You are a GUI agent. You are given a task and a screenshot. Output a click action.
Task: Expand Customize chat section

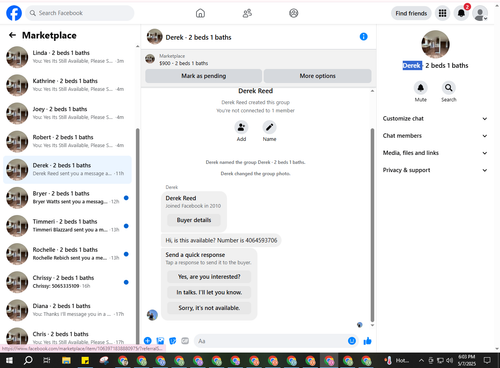click(435, 119)
